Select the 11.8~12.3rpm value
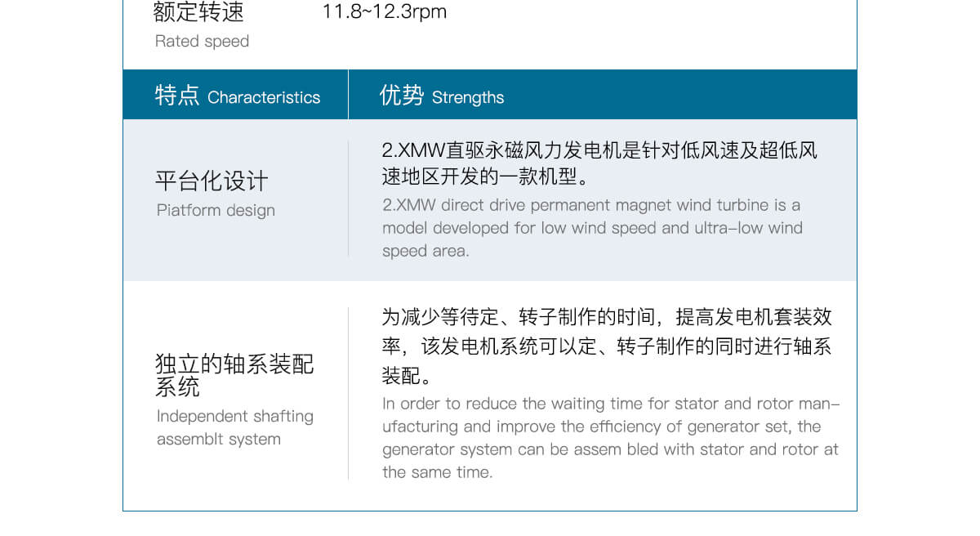 point(384,12)
